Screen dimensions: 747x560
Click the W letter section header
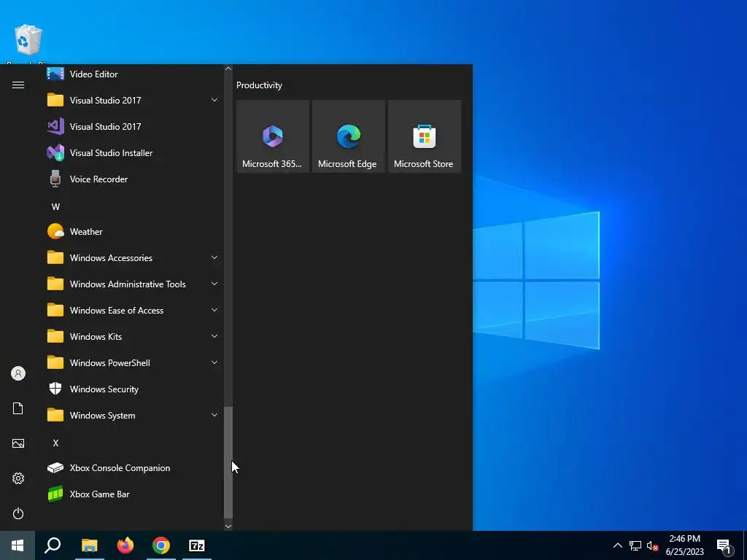pos(55,206)
